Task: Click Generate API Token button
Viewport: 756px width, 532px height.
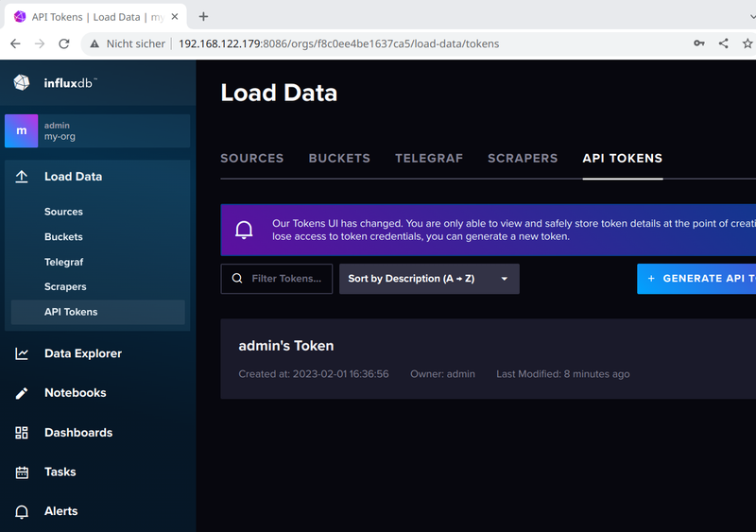Action: [696, 279]
